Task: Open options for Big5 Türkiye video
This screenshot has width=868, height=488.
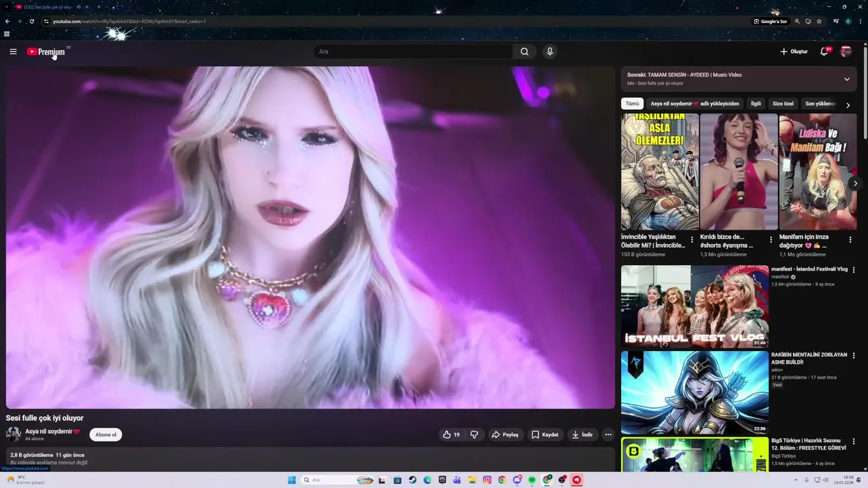Action: coord(854,441)
